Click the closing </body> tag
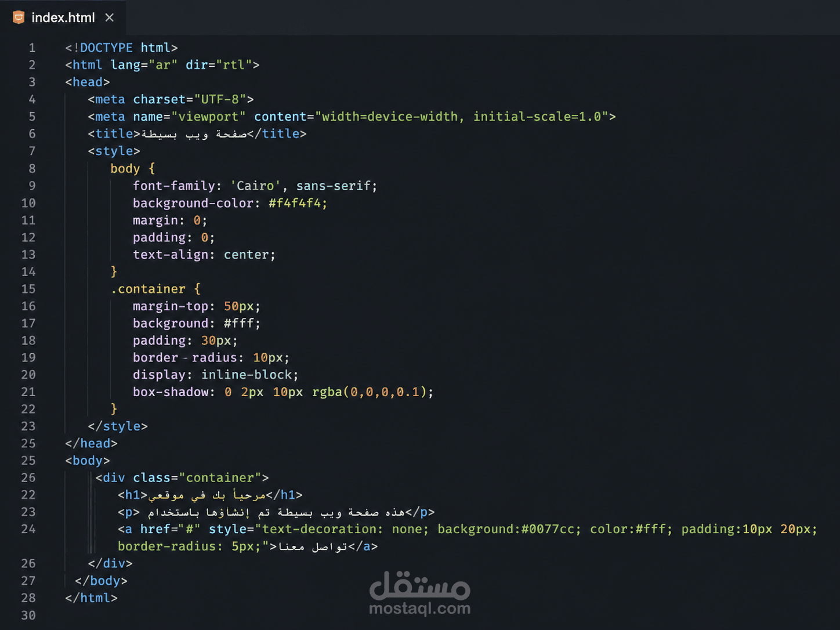This screenshot has height=630, width=840. pyautogui.click(x=101, y=581)
